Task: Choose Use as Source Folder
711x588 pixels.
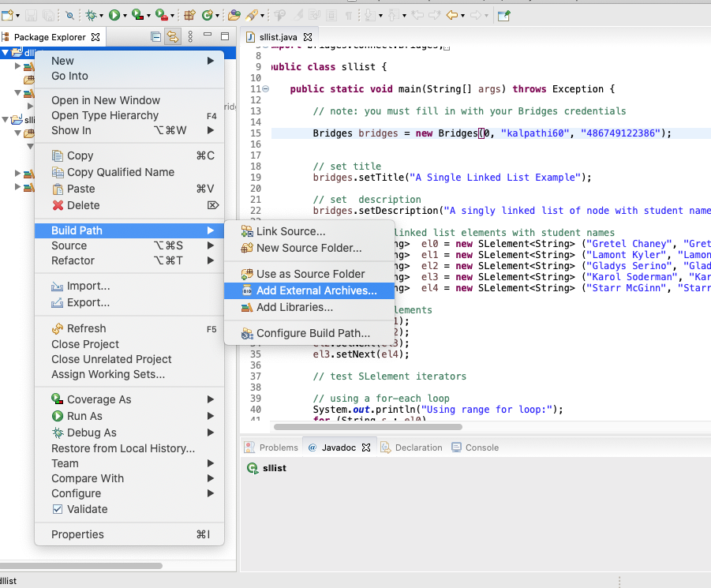Action: 309,274
